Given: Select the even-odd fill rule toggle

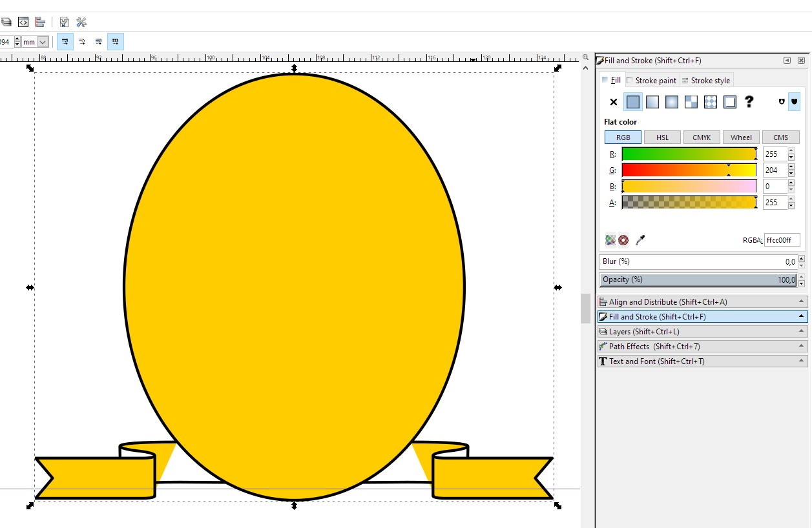Looking at the screenshot, I should (782, 101).
